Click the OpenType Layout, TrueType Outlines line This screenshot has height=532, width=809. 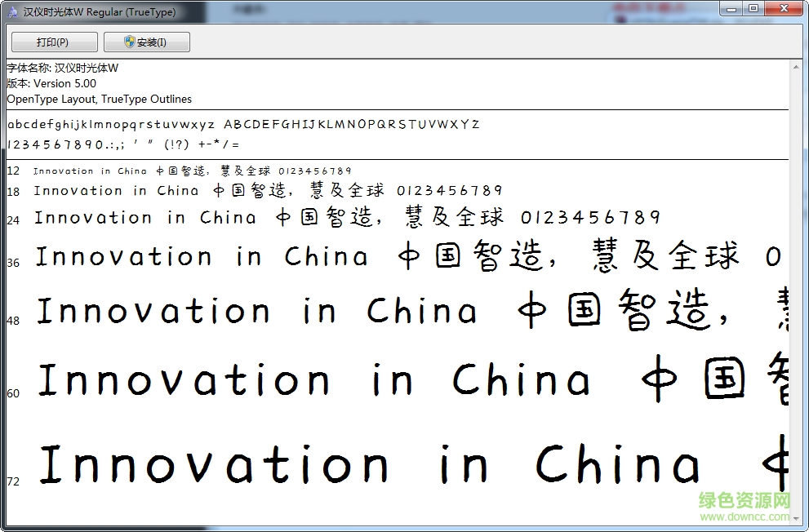point(100,99)
